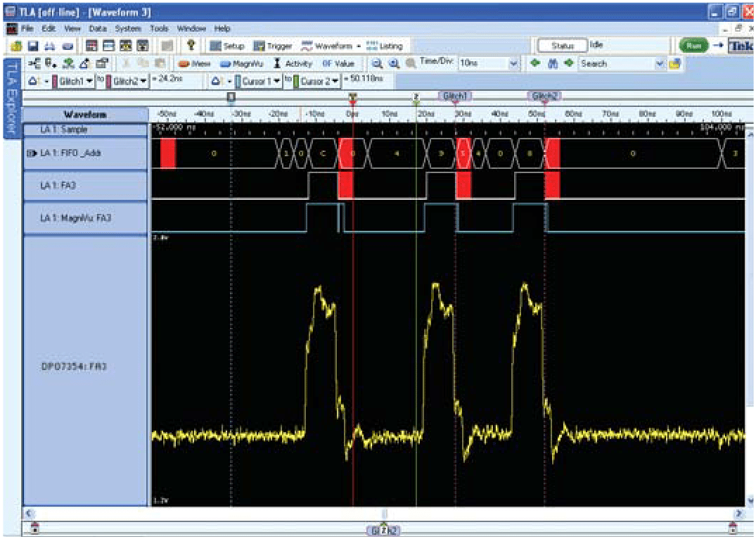This screenshot has height=539, width=756.
Task: Click the Save icon in toolbar
Action: (x=33, y=46)
